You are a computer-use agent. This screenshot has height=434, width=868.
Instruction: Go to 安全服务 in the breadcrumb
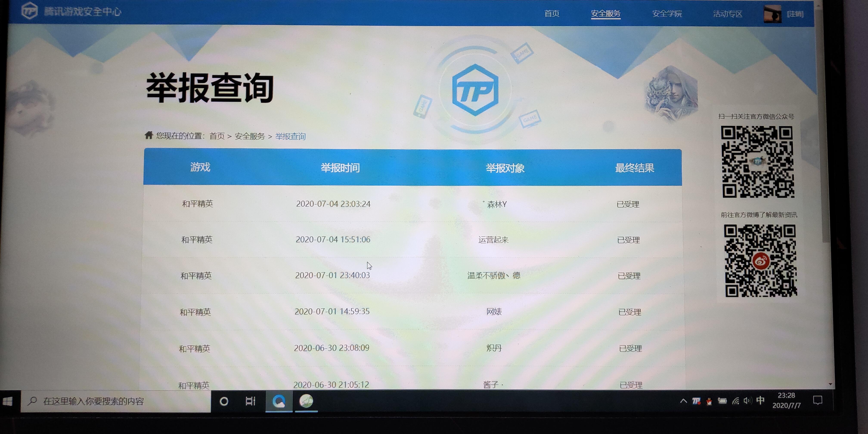click(250, 136)
